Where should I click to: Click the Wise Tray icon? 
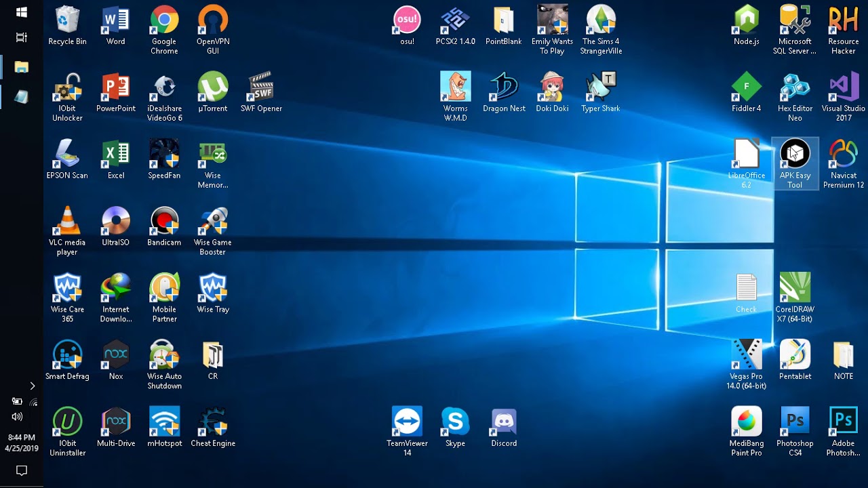[213, 294]
